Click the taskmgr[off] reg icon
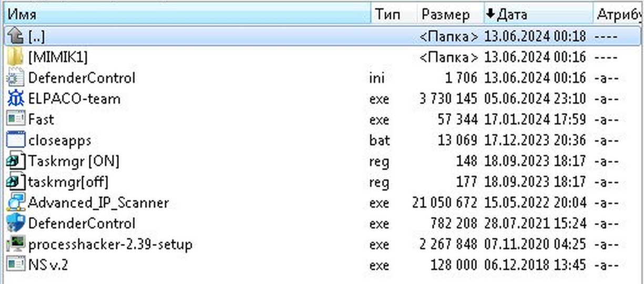The height and width of the screenshot is (284, 644). coord(16,182)
